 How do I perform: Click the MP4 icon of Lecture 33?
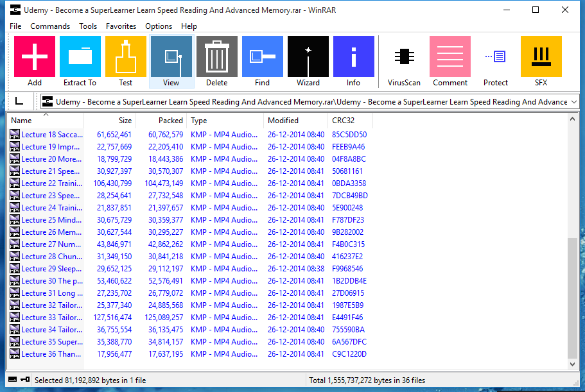point(15,317)
